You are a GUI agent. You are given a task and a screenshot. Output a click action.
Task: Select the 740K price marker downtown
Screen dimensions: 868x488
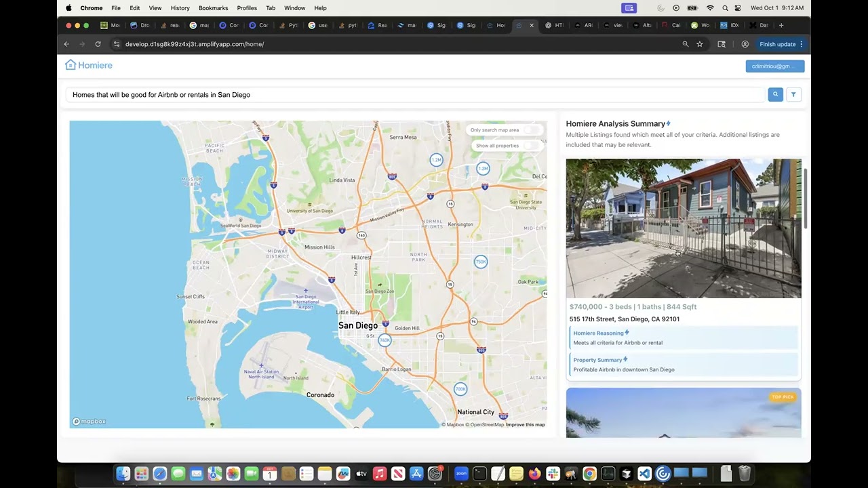pyautogui.click(x=384, y=340)
